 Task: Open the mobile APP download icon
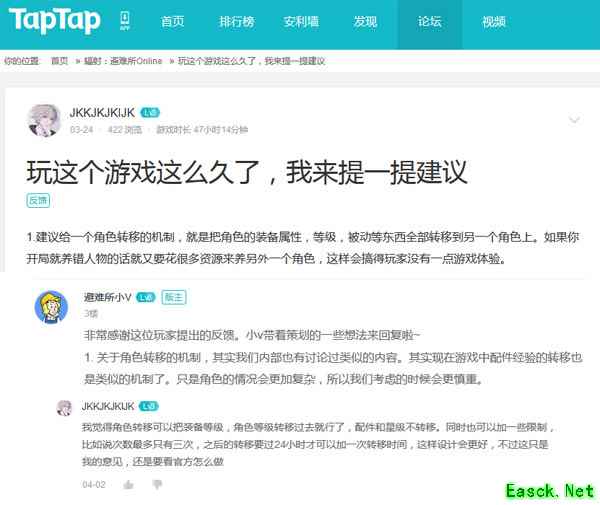coord(124,22)
